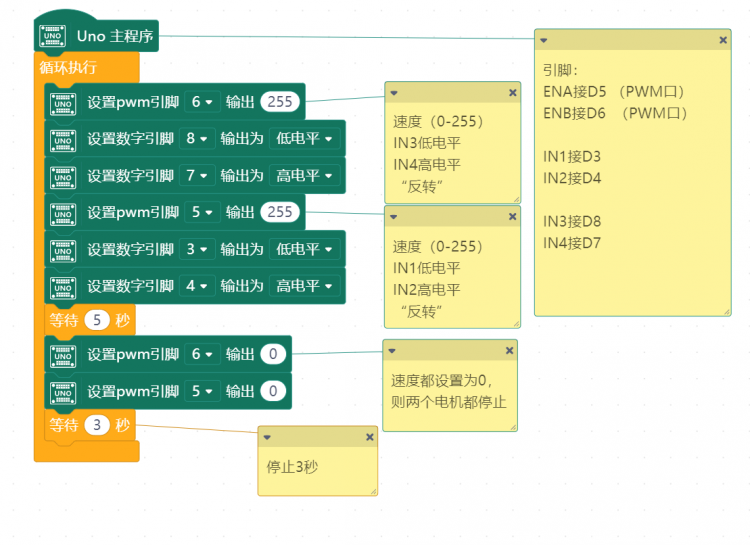This screenshot has width=750, height=545.
Task: Close the IN3低电平 comment note
Action: tap(512, 92)
